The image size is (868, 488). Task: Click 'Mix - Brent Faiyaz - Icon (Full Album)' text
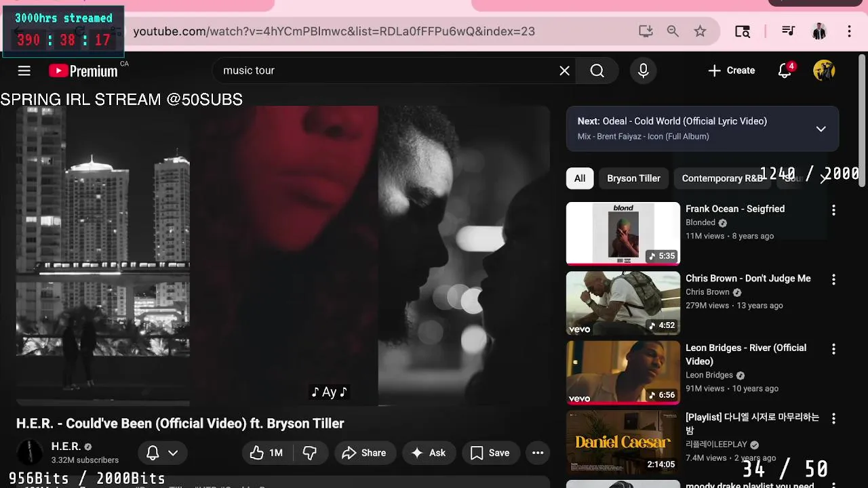tap(643, 136)
